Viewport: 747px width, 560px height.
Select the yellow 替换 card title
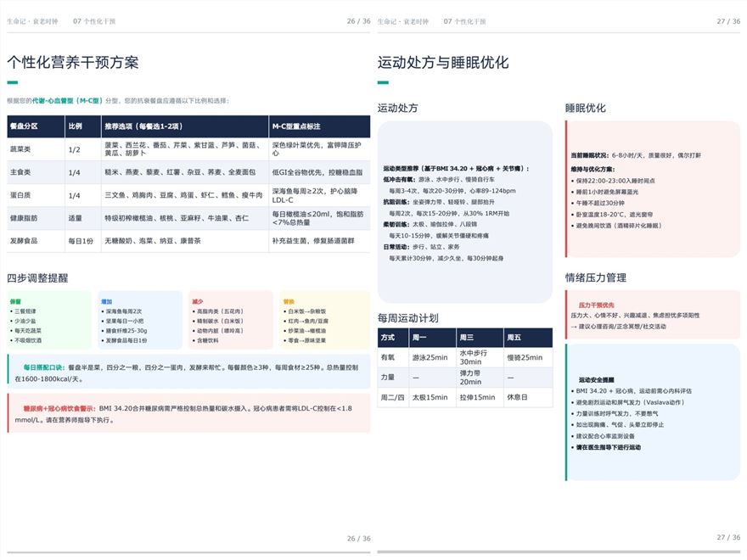(x=289, y=301)
